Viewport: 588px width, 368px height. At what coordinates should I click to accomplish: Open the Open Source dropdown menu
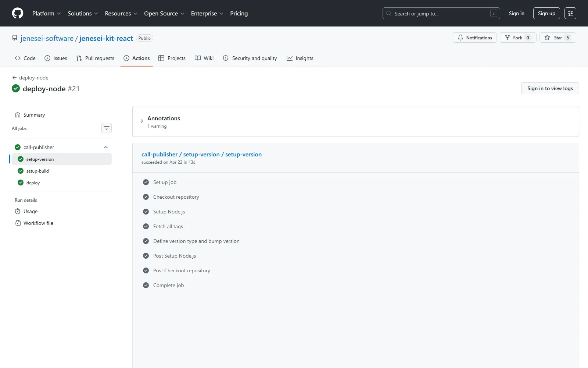click(164, 13)
